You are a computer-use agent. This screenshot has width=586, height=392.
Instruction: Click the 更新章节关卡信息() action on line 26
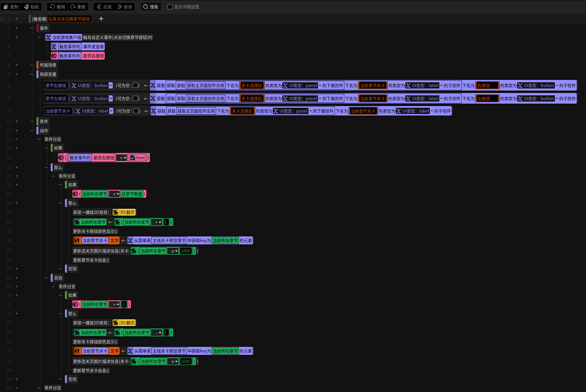[x=91, y=260]
